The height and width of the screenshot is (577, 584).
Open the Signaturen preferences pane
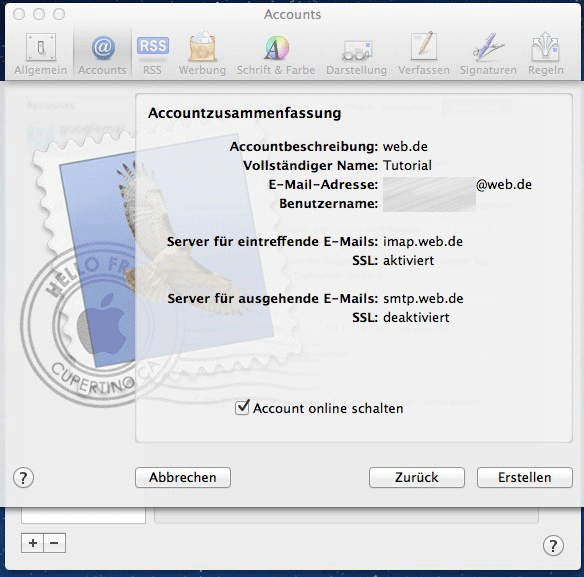(488, 54)
